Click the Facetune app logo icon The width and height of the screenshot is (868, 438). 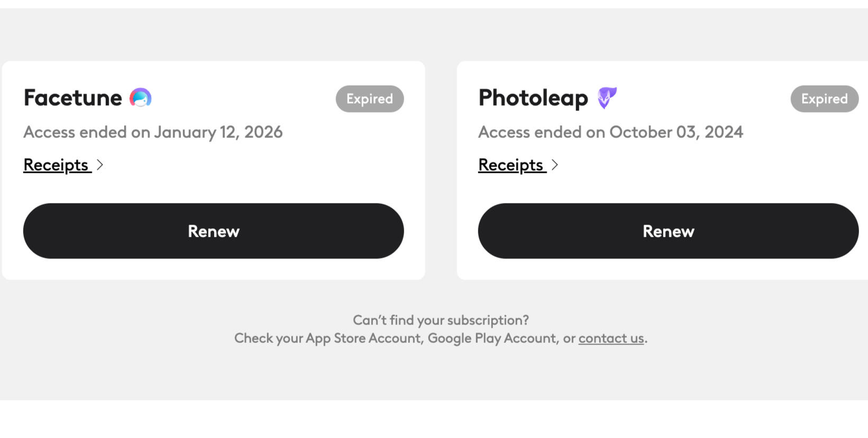point(141,98)
